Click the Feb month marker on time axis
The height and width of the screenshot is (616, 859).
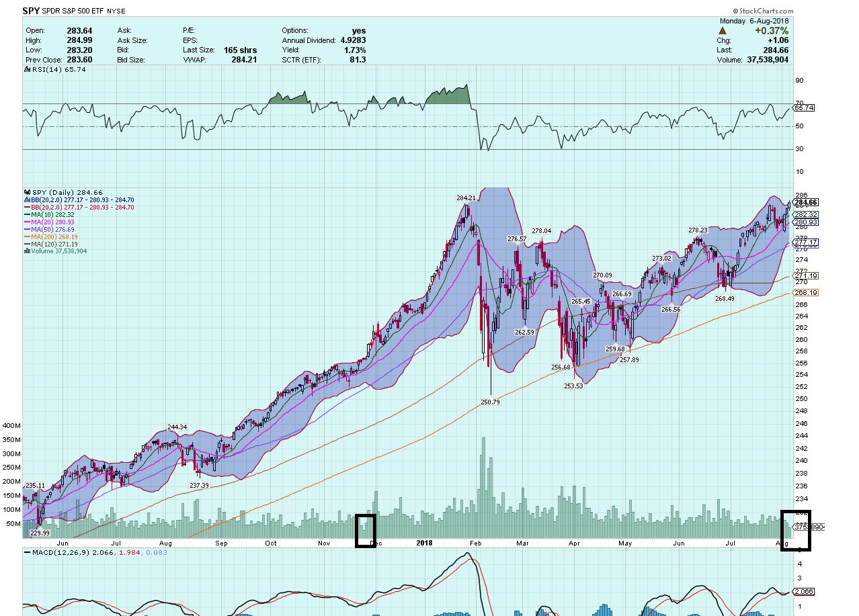coord(475,542)
